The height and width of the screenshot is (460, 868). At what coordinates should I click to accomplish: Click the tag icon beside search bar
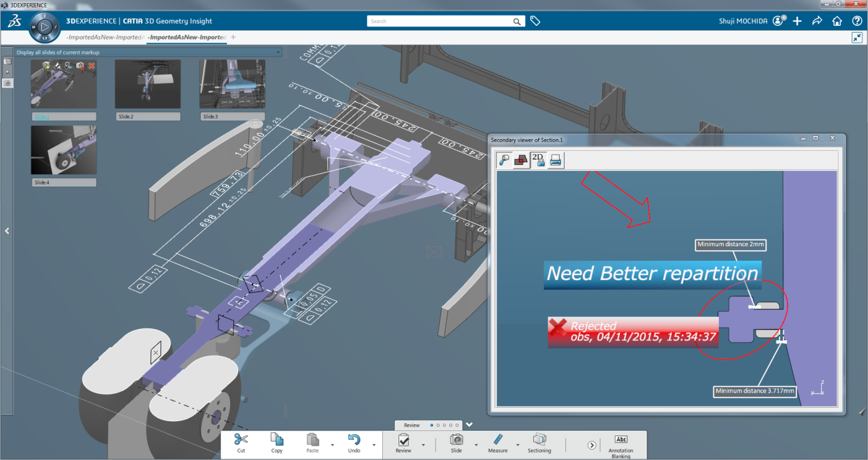(x=535, y=21)
